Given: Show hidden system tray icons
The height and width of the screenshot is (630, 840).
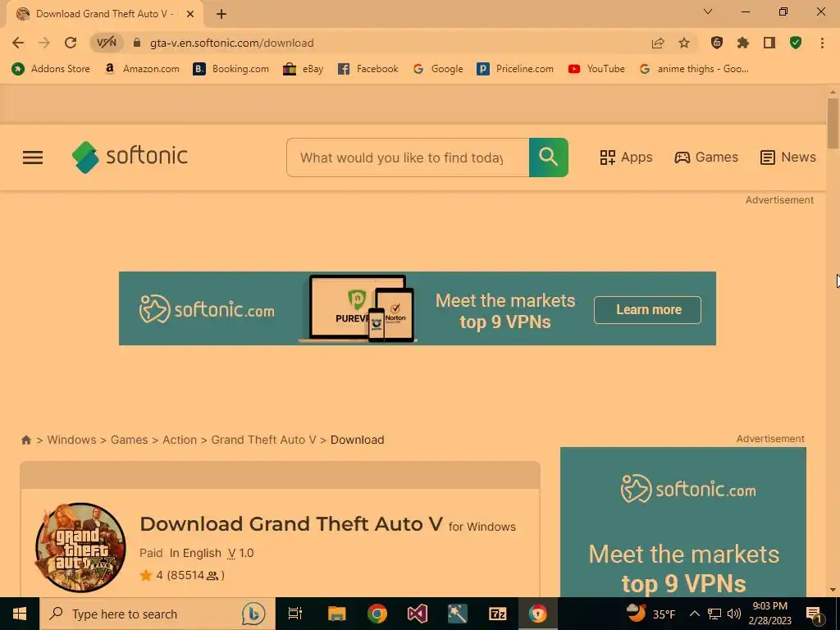Looking at the screenshot, I should coord(694,614).
